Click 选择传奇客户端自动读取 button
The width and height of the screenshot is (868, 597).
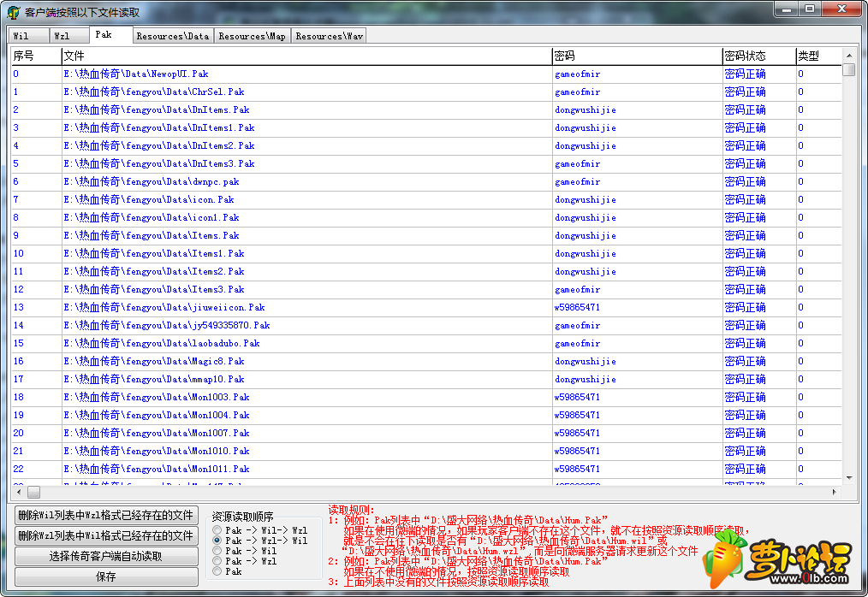[106, 556]
